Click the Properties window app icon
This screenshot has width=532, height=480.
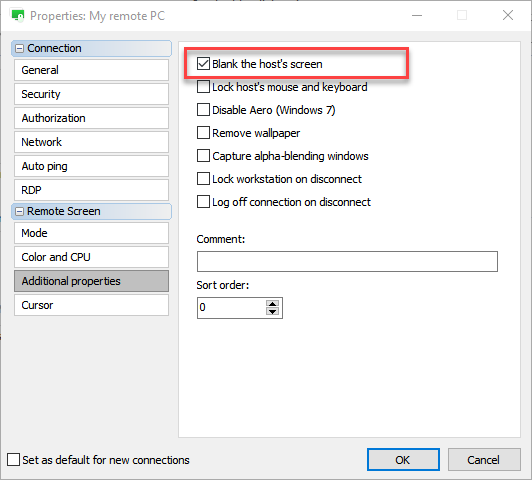[18, 16]
